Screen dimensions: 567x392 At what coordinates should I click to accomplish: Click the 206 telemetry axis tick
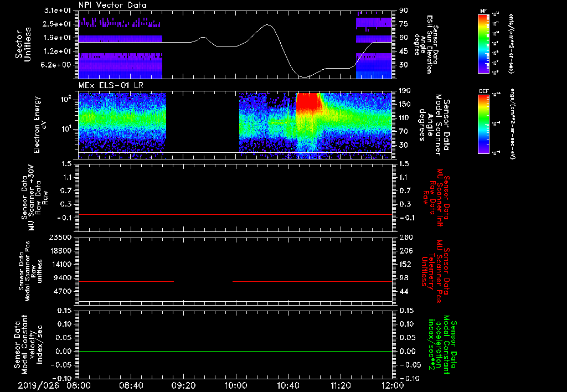[x=405, y=251]
